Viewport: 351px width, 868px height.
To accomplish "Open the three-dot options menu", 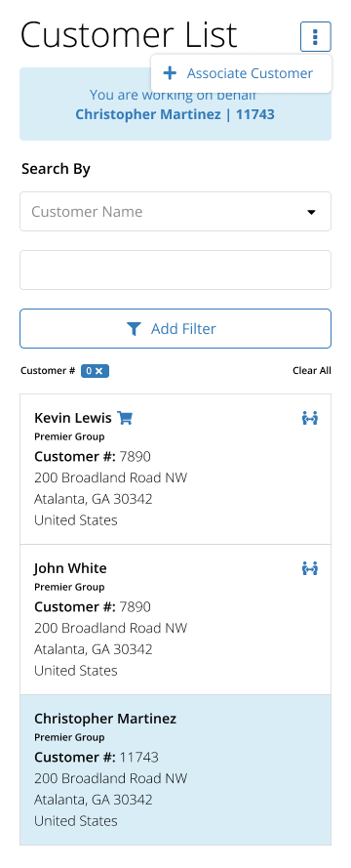I will [316, 37].
